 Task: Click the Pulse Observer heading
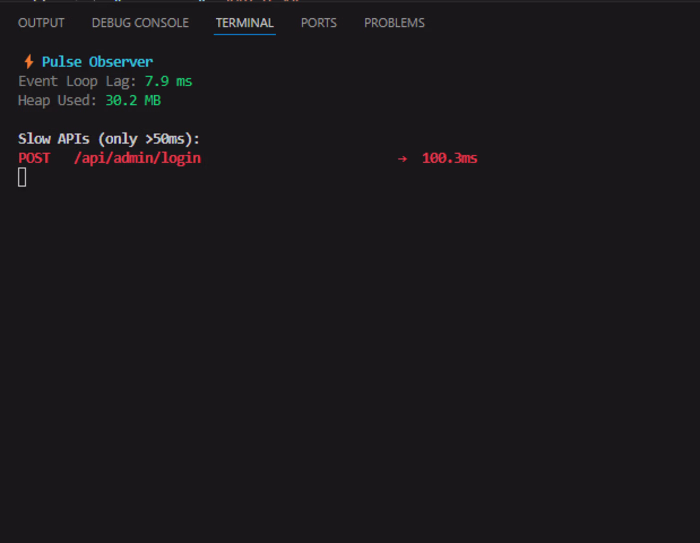[x=97, y=62]
